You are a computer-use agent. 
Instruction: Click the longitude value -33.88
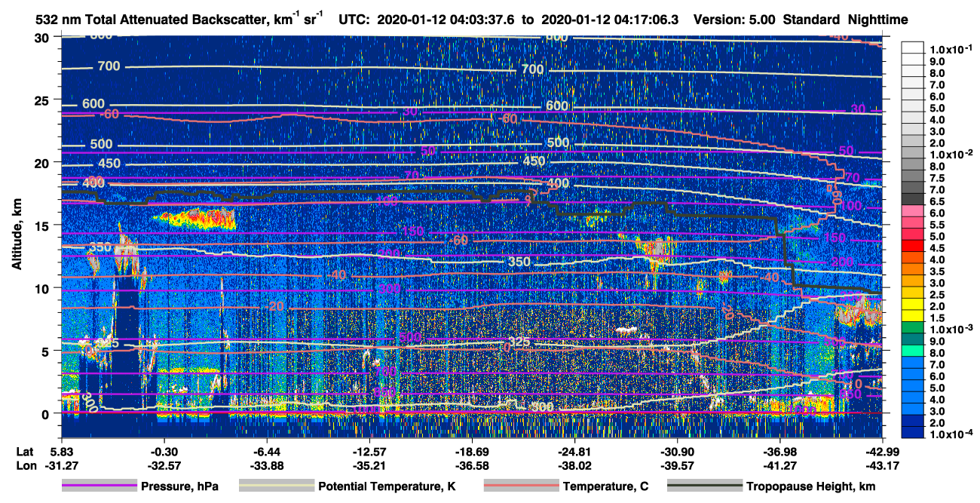tap(266, 466)
